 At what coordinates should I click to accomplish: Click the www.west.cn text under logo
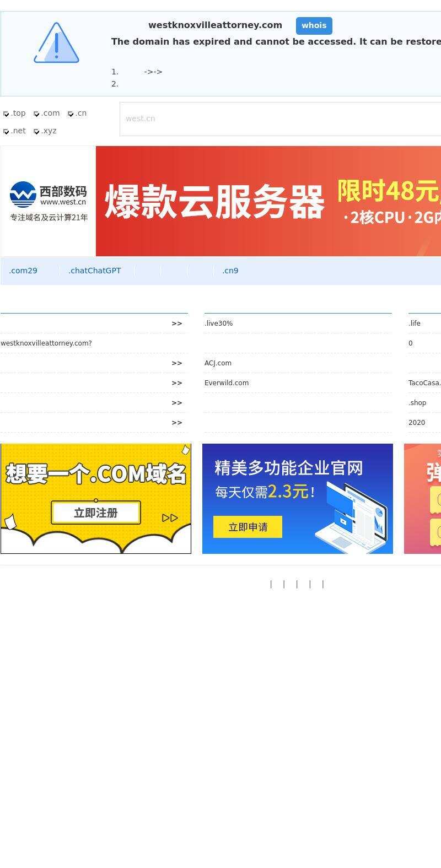[63, 202]
